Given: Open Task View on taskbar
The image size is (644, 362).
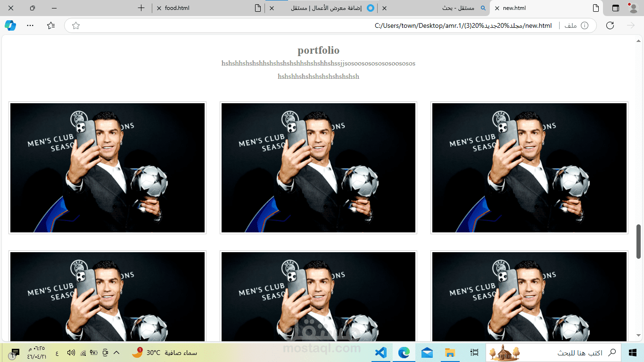Looking at the screenshot, I should [x=474, y=352].
